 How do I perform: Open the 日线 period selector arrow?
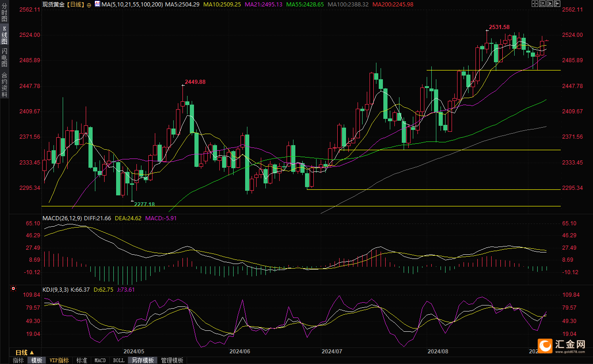[32, 352]
